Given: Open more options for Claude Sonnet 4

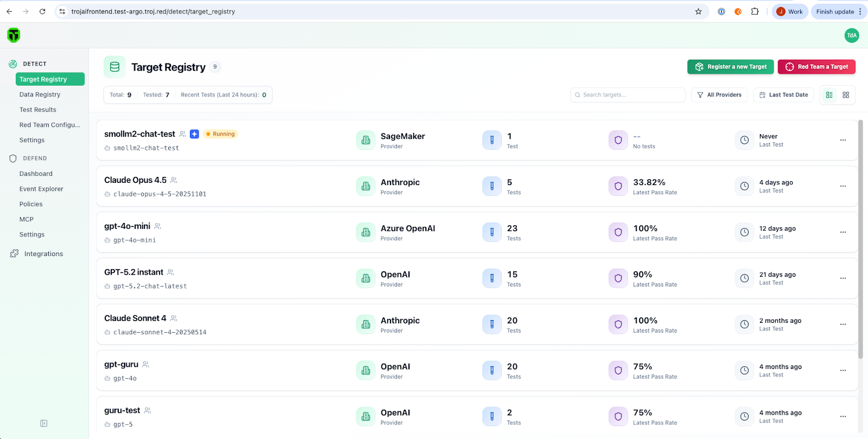Looking at the screenshot, I should 843,325.
